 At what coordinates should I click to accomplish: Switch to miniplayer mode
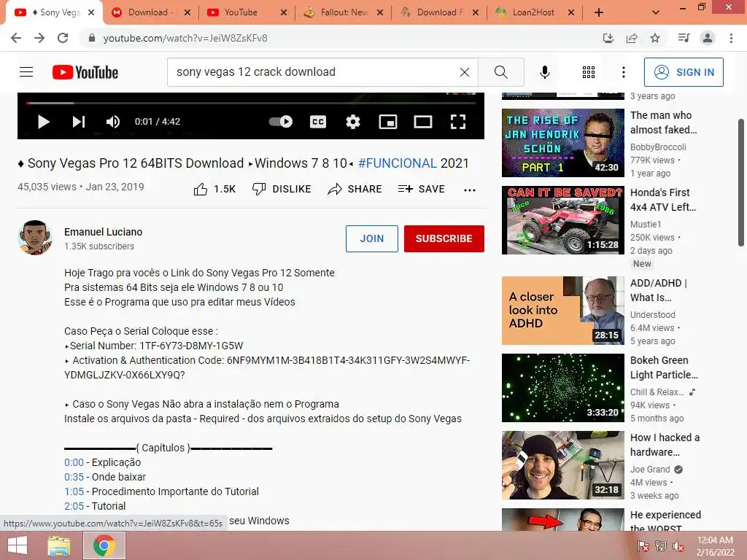click(388, 122)
